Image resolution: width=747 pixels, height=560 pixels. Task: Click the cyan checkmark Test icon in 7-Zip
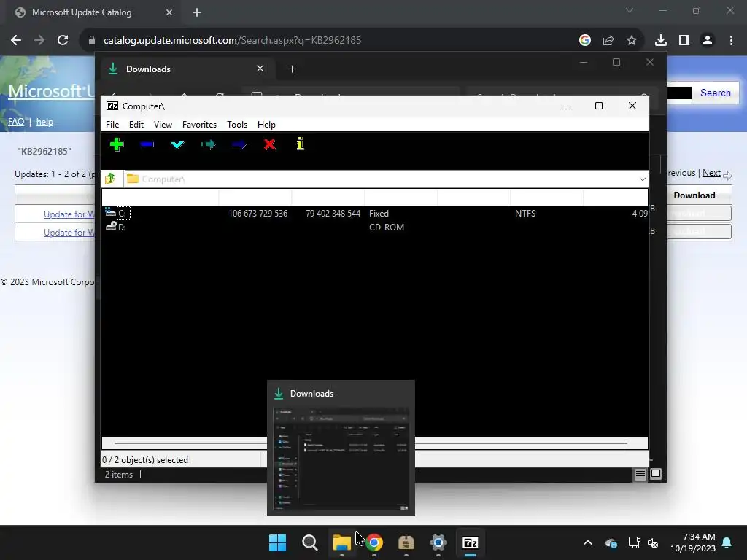tap(178, 144)
